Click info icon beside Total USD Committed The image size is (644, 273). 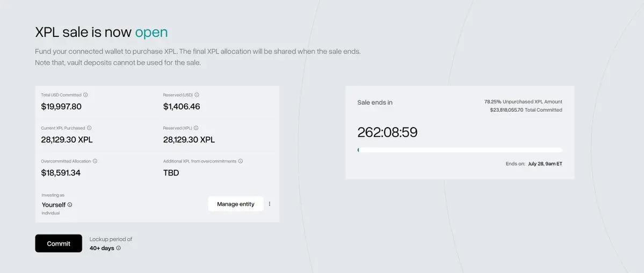(x=85, y=95)
